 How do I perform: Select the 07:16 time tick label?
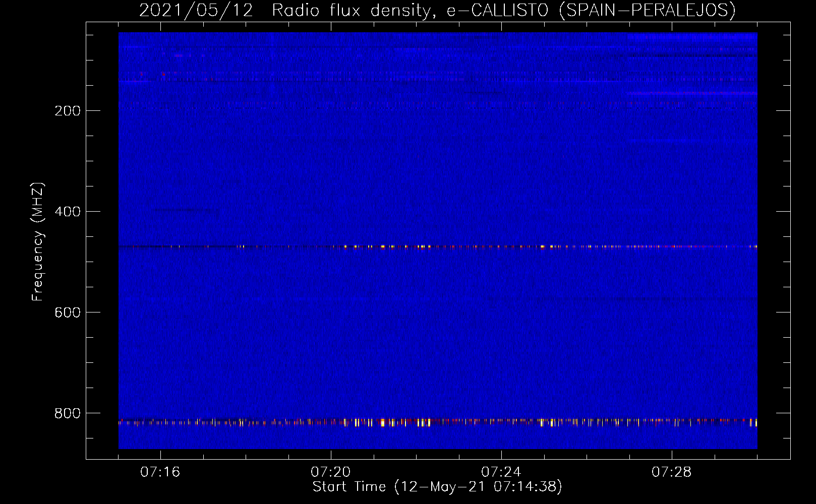(160, 472)
